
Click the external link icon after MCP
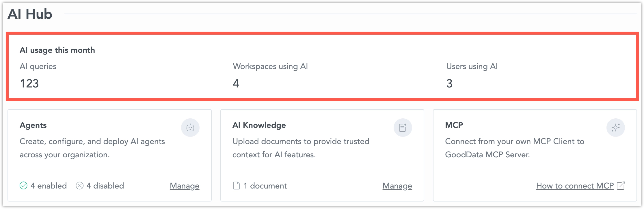pyautogui.click(x=621, y=186)
